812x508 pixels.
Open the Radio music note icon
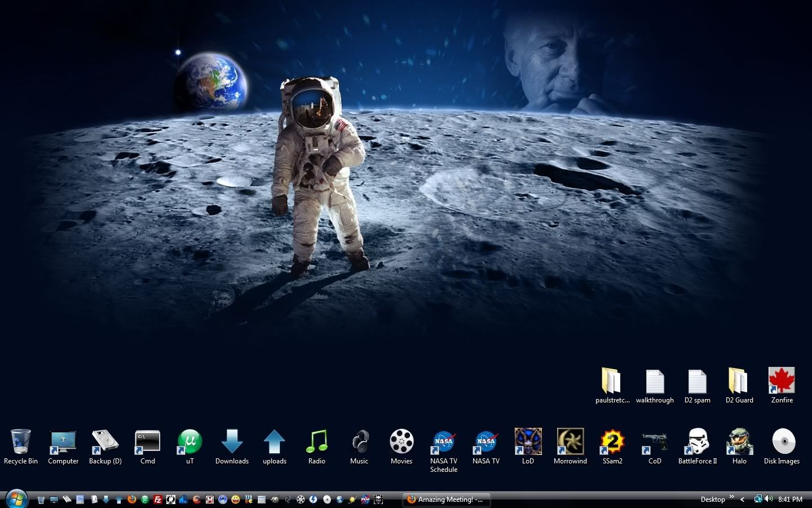316,442
